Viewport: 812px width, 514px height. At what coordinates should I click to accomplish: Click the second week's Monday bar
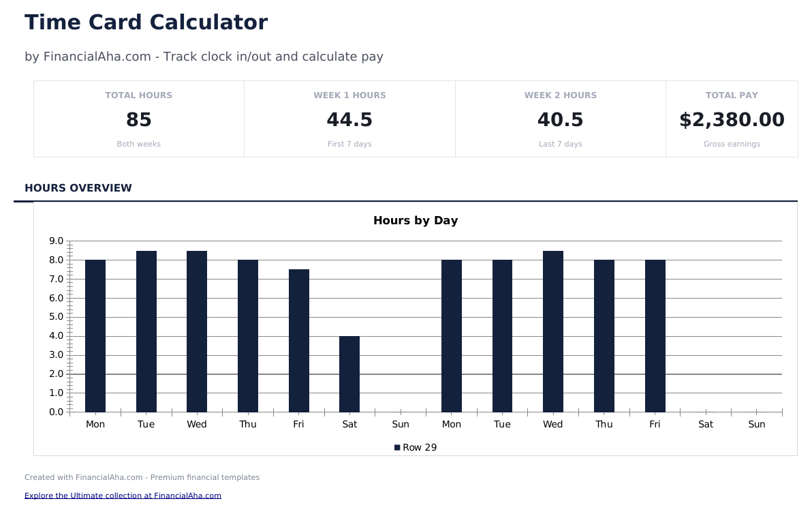coord(452,335)
